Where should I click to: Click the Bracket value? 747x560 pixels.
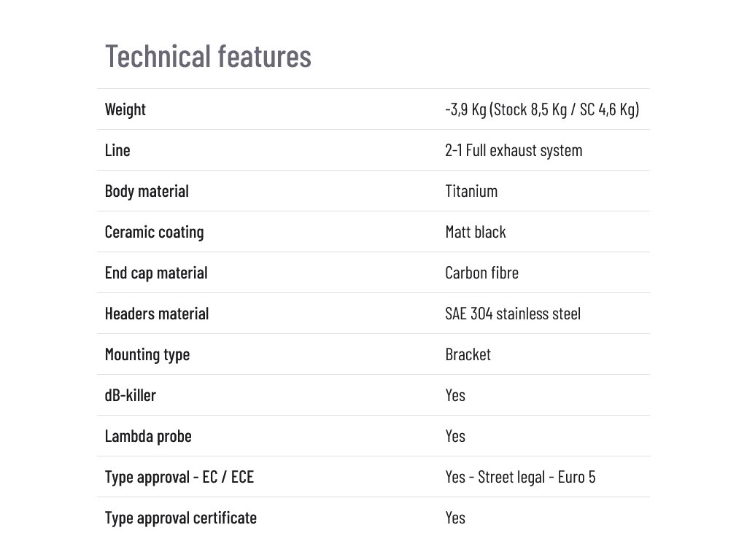[468, 355]
